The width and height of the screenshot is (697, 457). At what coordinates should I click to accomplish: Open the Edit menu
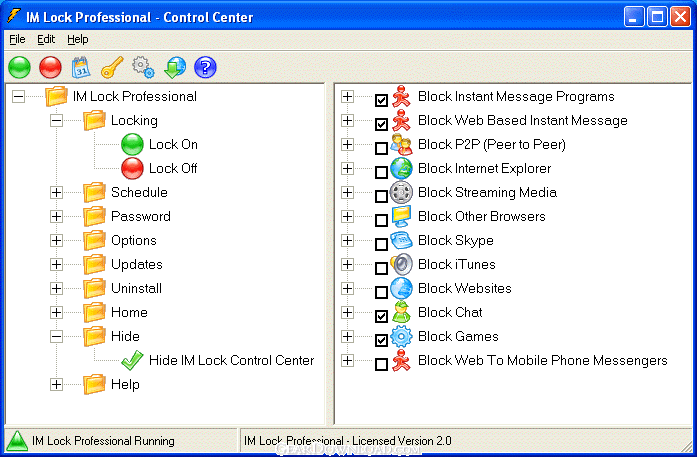[46, 40]
